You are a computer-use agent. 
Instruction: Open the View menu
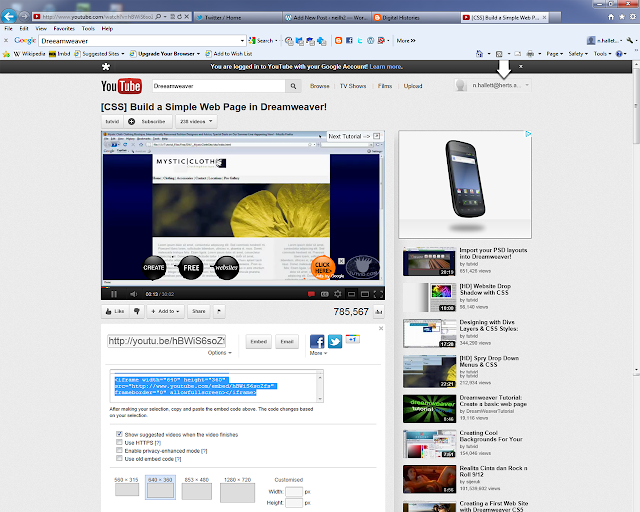41,29
